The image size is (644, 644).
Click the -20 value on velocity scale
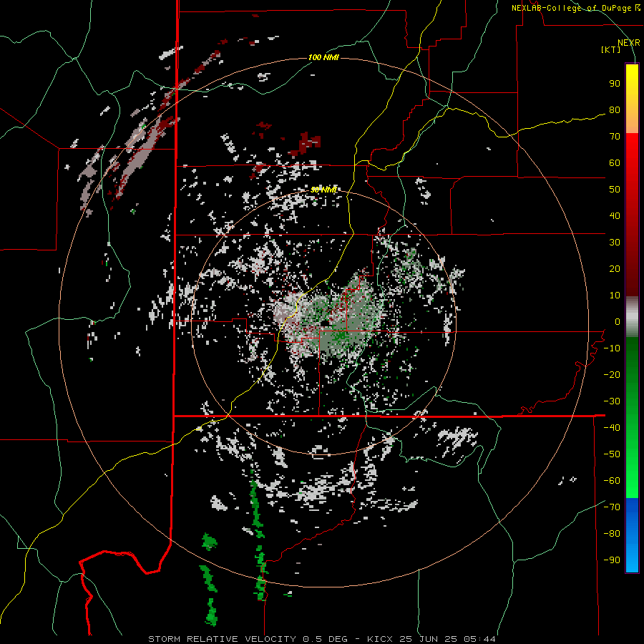coord(612,375)
